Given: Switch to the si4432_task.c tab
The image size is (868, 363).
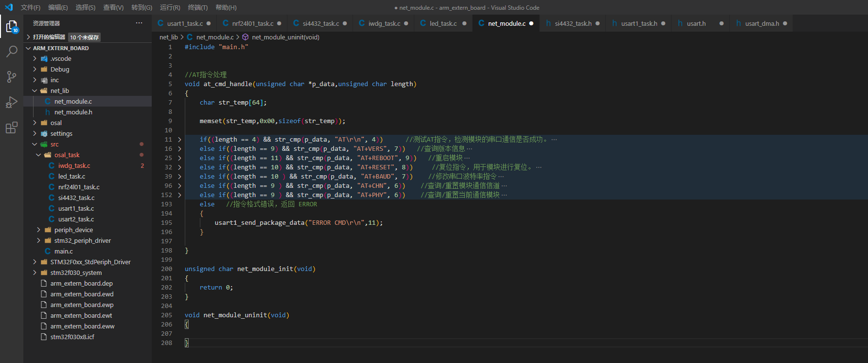Looking at the screenshot, I should (x=320, y=23).
